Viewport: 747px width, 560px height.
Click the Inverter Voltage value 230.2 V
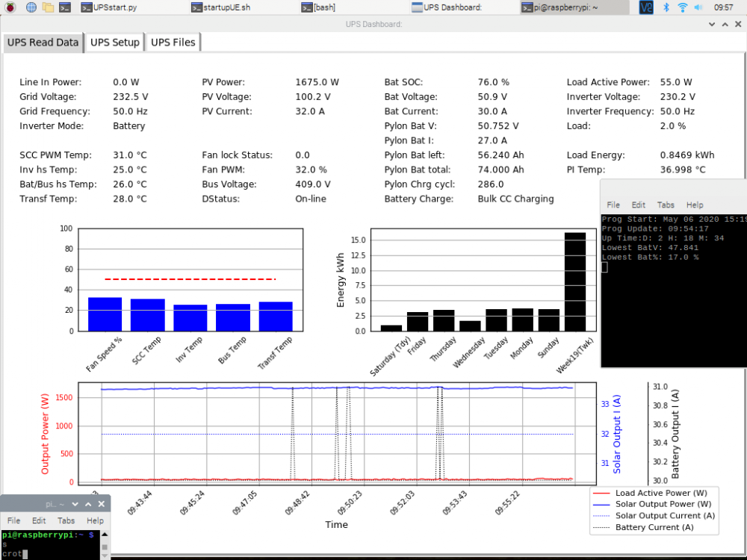click(x=678, y=96)
